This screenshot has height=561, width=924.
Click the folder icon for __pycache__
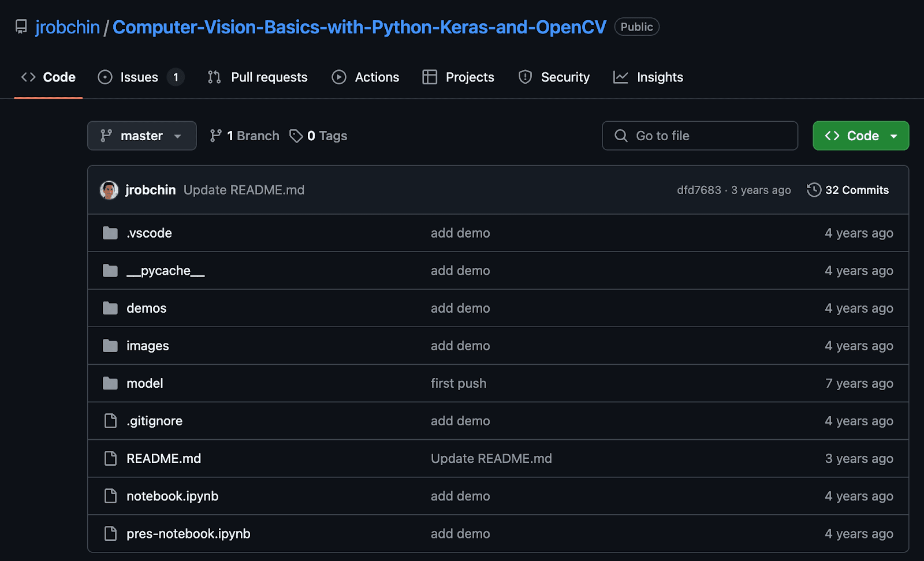click(x=110, y=271)
